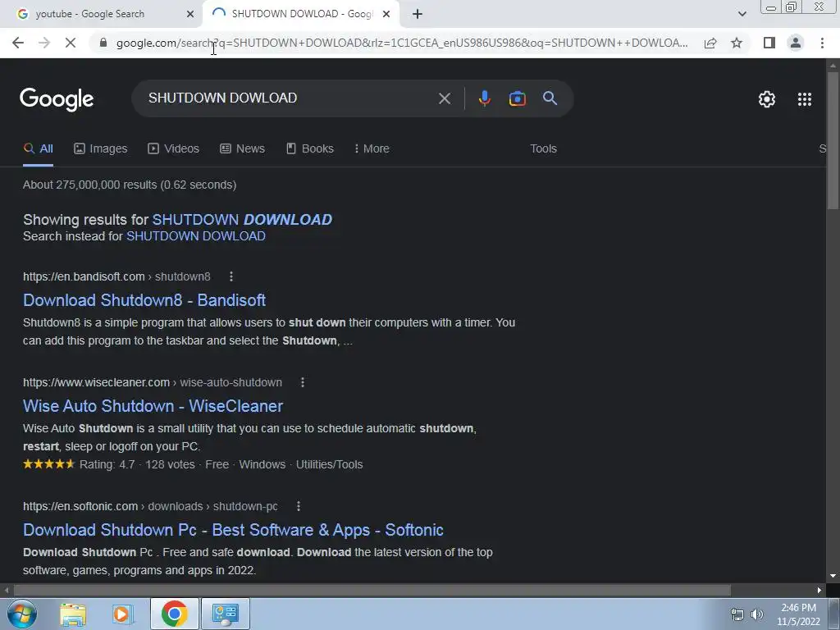Switch to Images results

point(101,149)
